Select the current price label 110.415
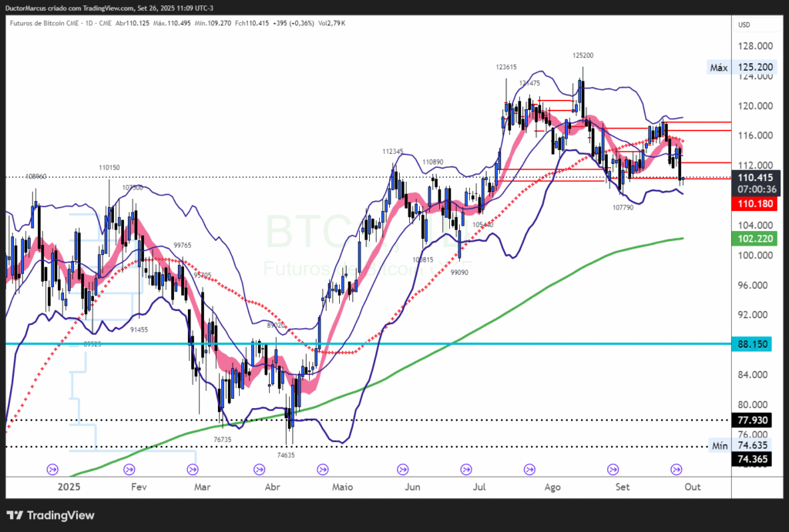This screenshot has height=532, width=789. pos(755,177)
